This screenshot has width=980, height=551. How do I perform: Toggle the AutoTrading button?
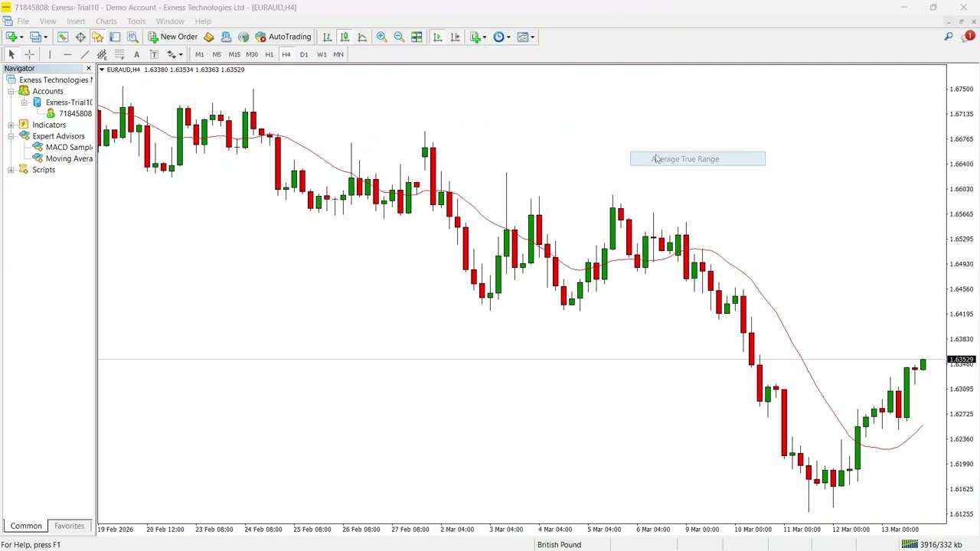click(x=283, y=37)
